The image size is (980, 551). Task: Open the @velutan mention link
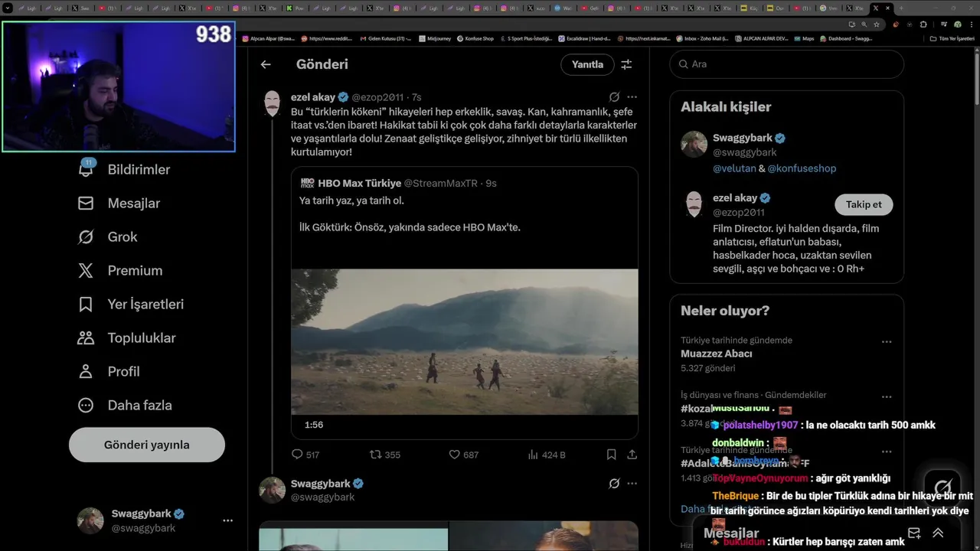coord(734,168)
